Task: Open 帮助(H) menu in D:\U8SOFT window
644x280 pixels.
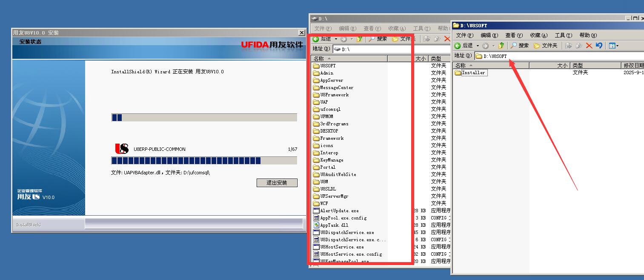Action: point(588,35)
